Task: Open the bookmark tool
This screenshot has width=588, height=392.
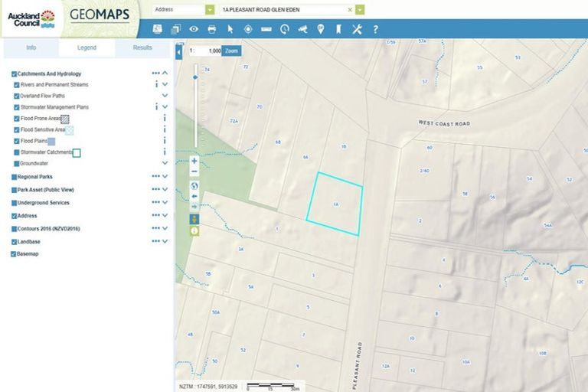Action: tap(338, 29)
